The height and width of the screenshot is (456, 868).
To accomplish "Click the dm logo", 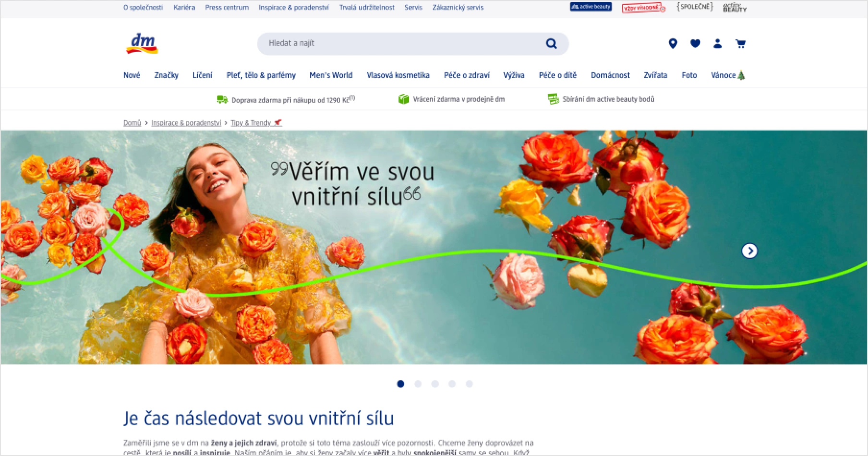I will coord(142,43).
